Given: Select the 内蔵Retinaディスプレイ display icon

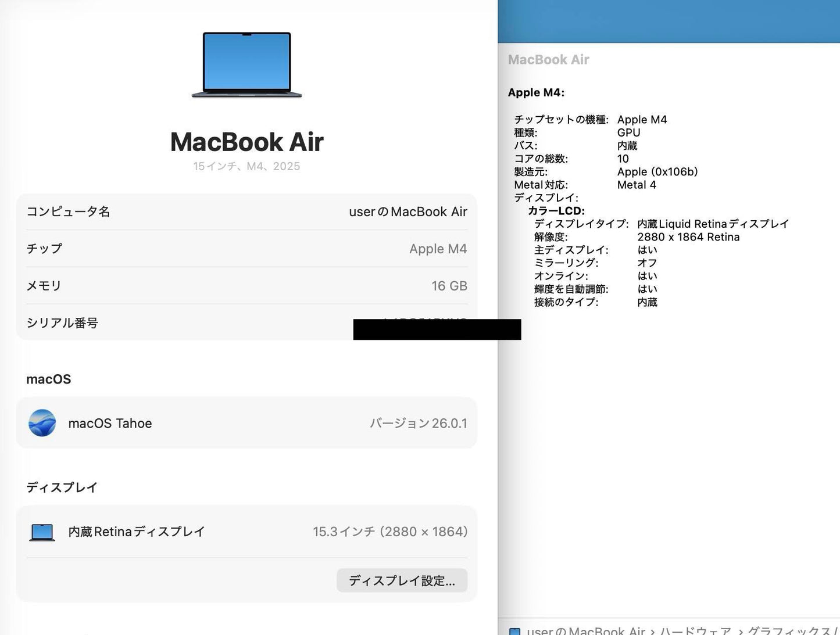Looking at the screenshot, I should (41, 531).
